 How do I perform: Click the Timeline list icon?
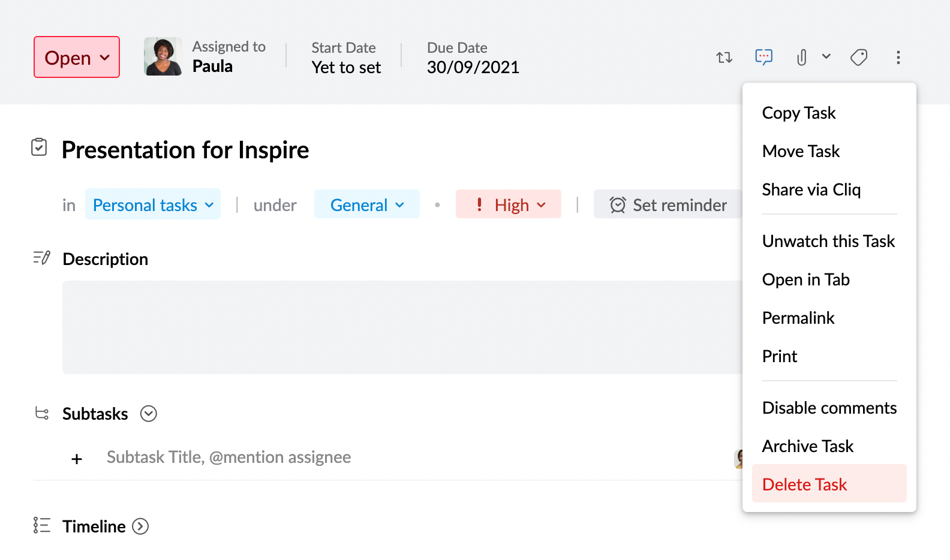click(42, 526)
